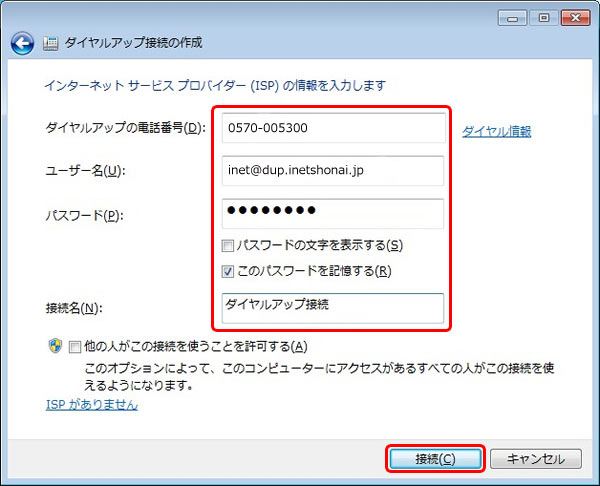Click the ユーザー名(U) label

tap(85, 171)
